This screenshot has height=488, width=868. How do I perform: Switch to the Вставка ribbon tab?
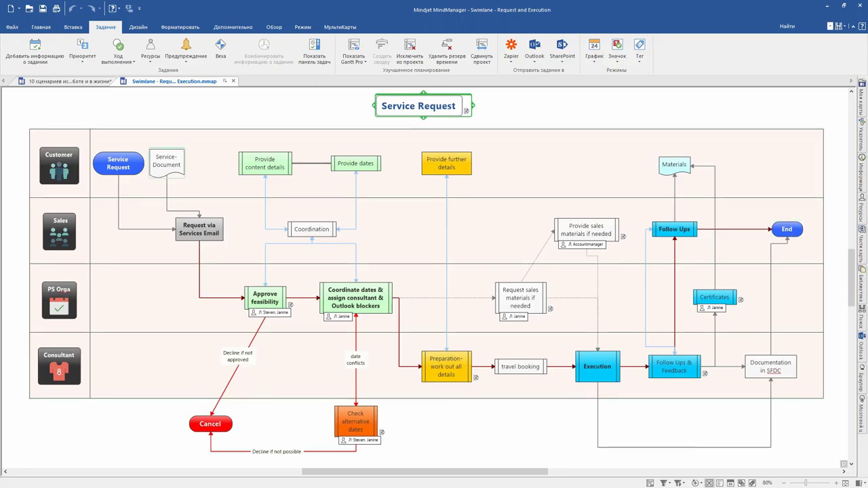(73, 27)
